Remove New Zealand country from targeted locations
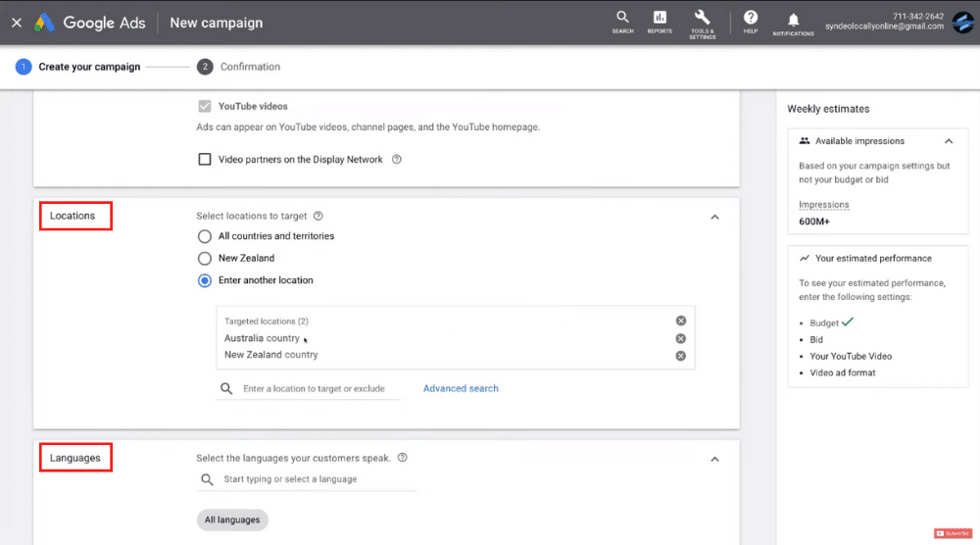Viewport: 980px width, 545px height. [x=681, y=356]
